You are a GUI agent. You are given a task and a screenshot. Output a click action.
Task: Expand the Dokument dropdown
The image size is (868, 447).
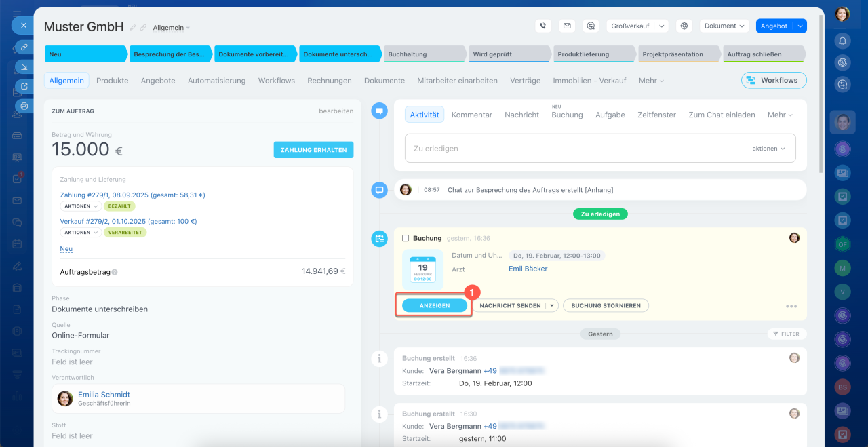(724, 26)
